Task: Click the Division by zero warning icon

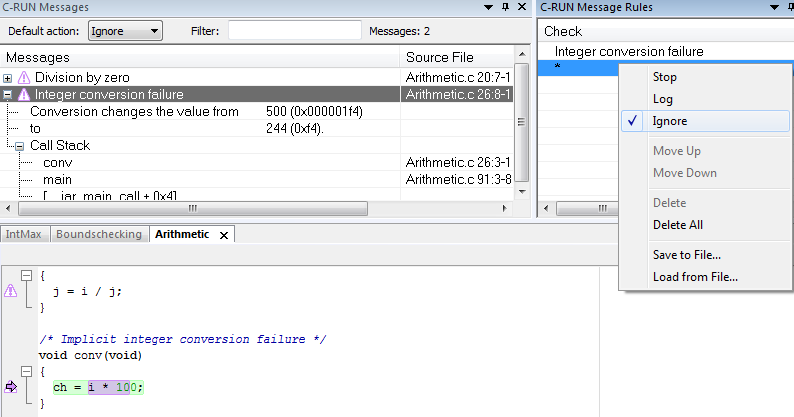Action: [x=24, y=77]
